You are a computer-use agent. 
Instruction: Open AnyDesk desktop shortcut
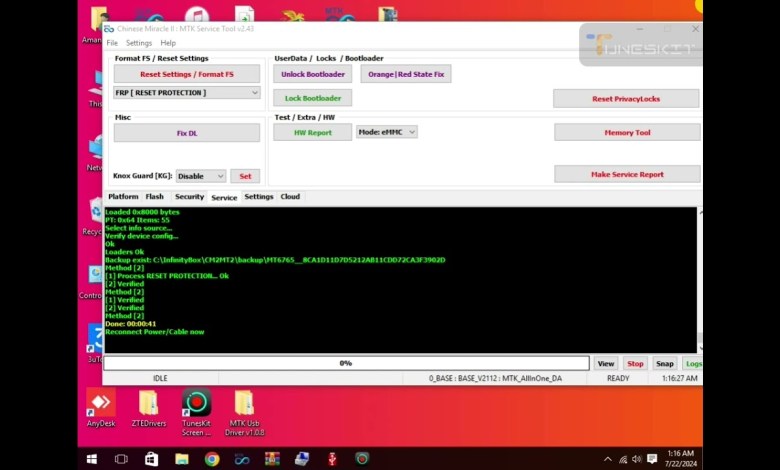[x=100, y=403]
